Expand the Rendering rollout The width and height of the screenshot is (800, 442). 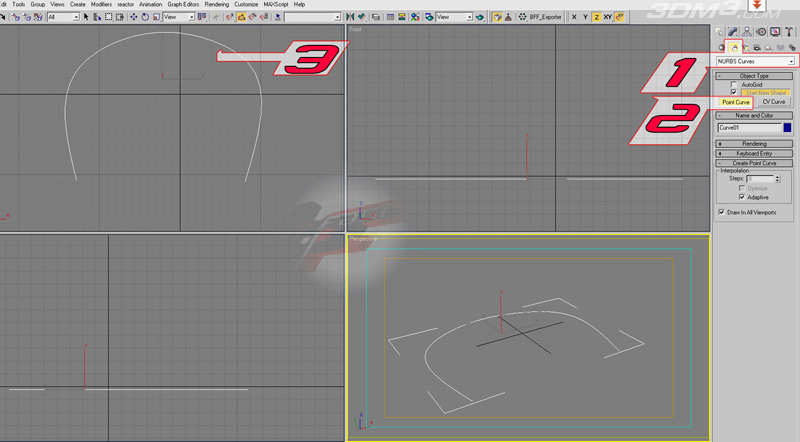[755, 144]
